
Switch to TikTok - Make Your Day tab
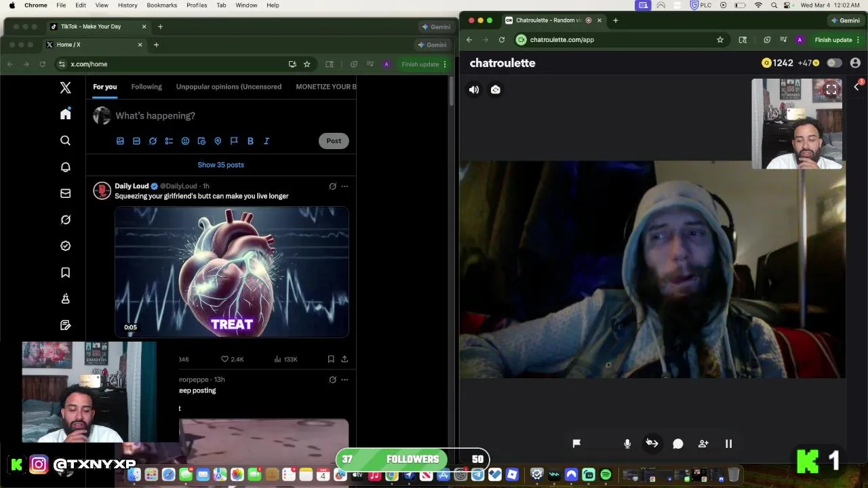point(98,26)
